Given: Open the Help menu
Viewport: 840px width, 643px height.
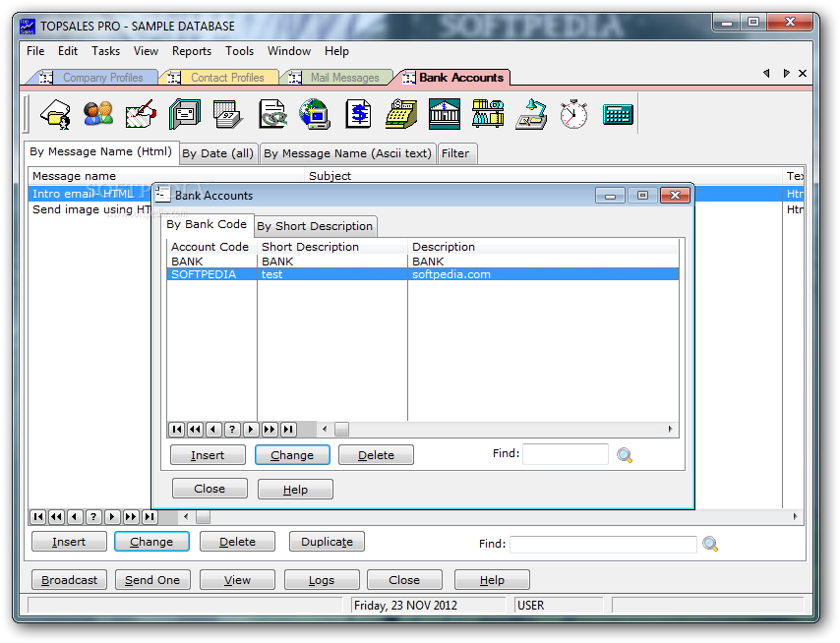Looking at the screenshot, I should (336, 51).
